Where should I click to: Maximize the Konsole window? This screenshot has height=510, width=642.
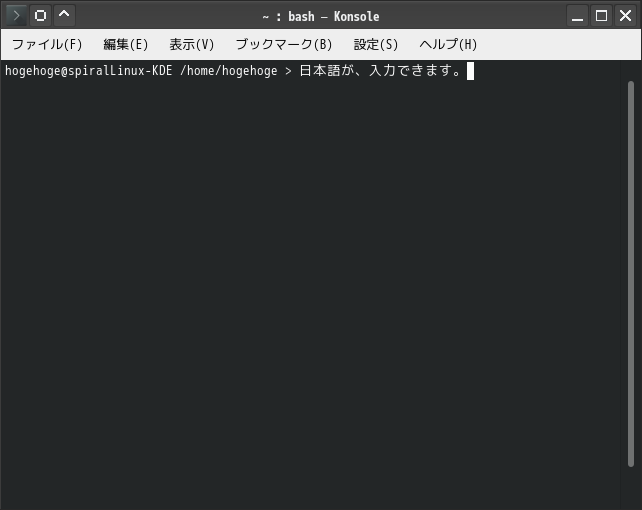tap(601, 16)
